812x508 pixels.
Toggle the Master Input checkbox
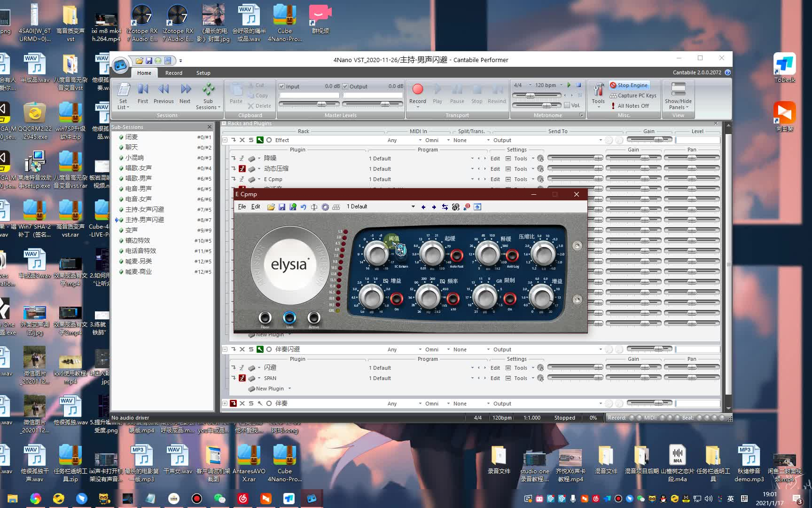[x=281, y=87]
